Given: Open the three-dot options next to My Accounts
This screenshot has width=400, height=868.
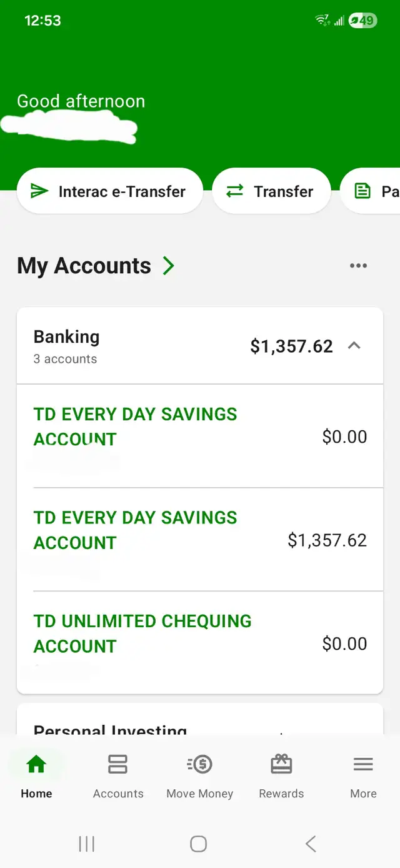Looking at the screenshot, I should (x=358, y=265).
